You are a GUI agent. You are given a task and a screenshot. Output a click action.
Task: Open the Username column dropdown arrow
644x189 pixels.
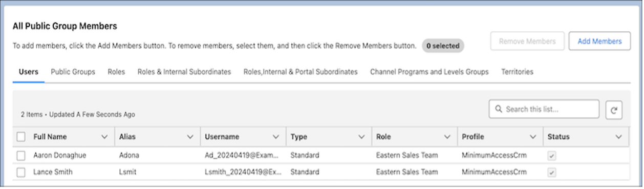276,137
